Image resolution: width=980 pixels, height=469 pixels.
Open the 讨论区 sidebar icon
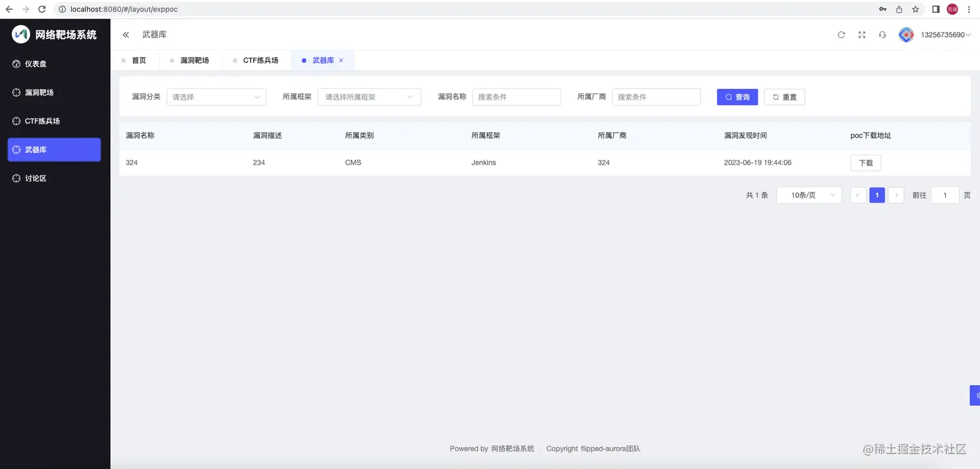coord(16,177)
